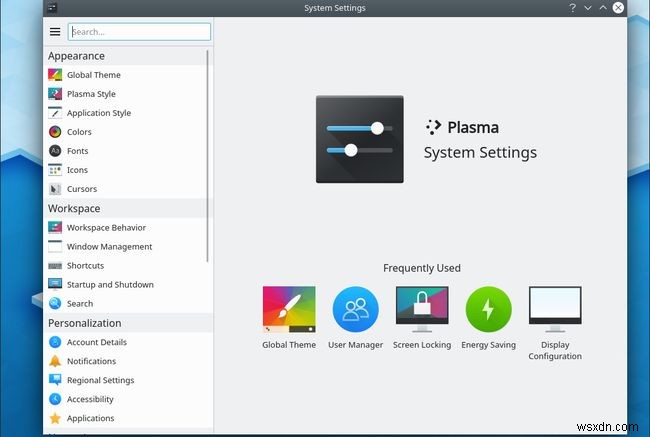Select the Accessibility text label
The width and height of the screenshot is (650, 437).
pos(90,399)
